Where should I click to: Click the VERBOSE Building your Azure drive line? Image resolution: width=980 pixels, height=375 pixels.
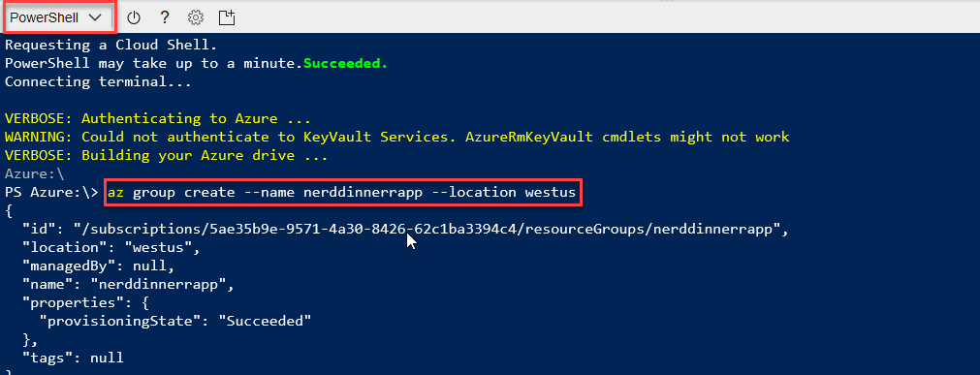click(167, 155)
